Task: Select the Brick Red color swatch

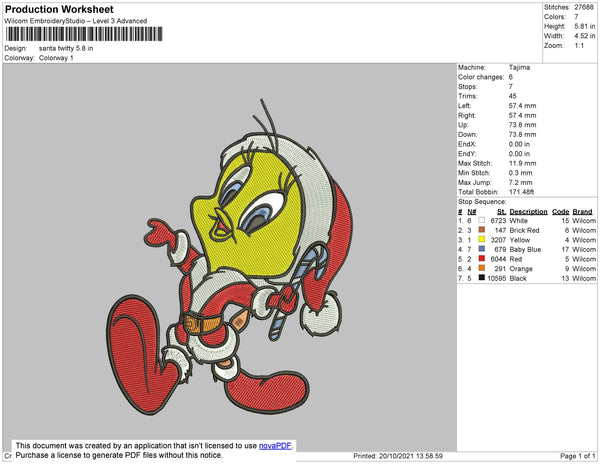Action: click(x=482, y=230)
